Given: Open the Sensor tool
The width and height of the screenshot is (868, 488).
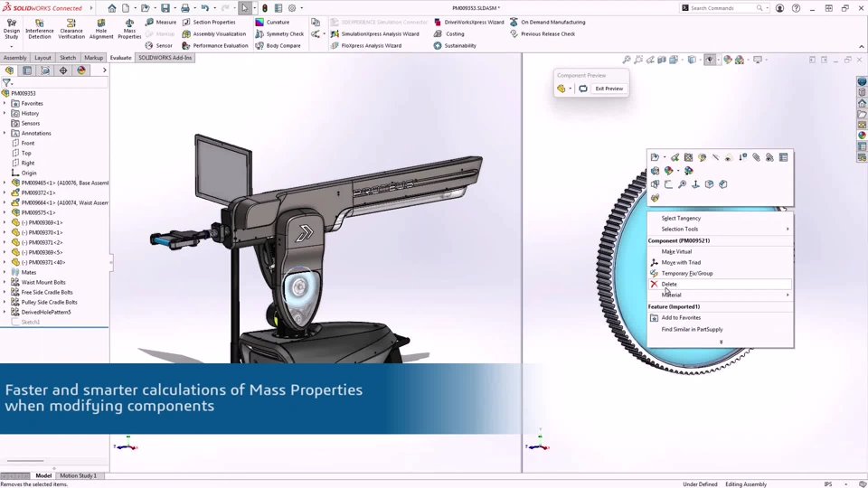Looking at the screenshot, I should click(159, 46).
